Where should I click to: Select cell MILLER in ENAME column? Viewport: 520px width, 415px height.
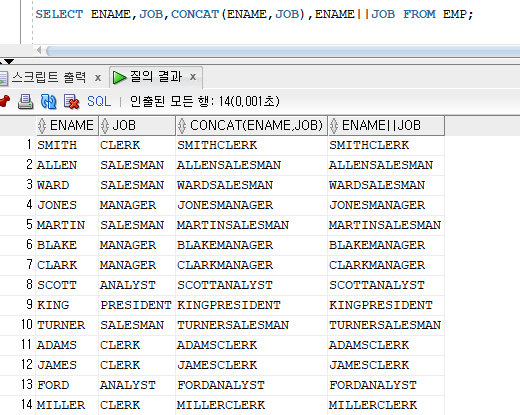point(67,405)
